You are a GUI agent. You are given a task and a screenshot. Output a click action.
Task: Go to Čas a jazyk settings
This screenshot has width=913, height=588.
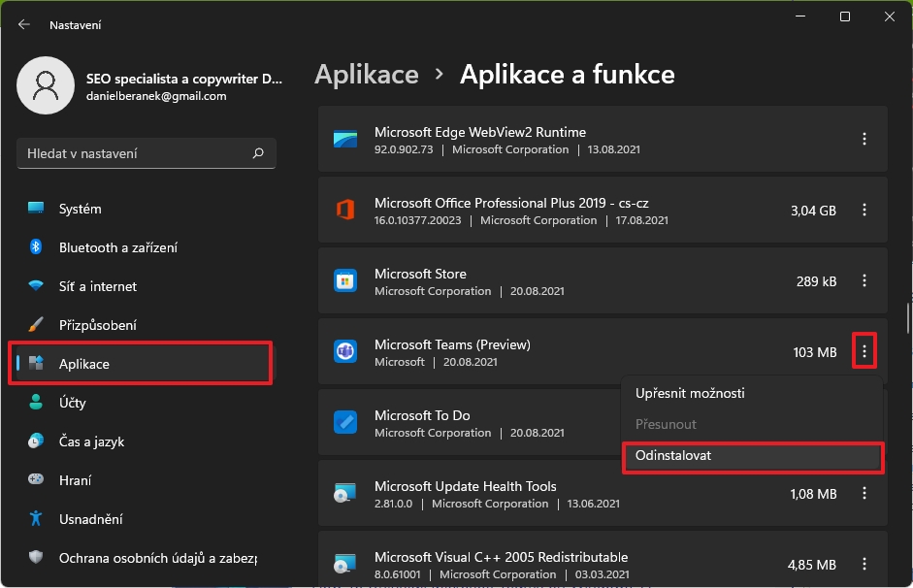pos(91,441)
